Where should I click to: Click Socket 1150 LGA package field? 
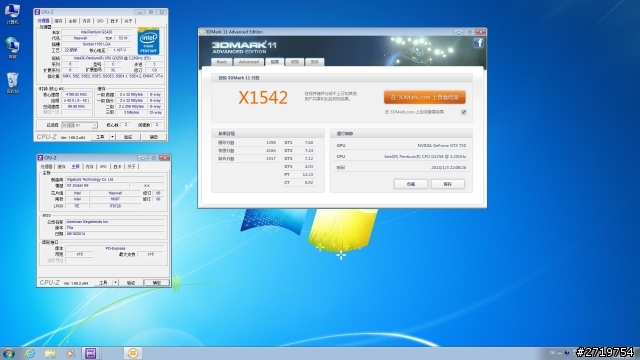click(x=96, y=44)
